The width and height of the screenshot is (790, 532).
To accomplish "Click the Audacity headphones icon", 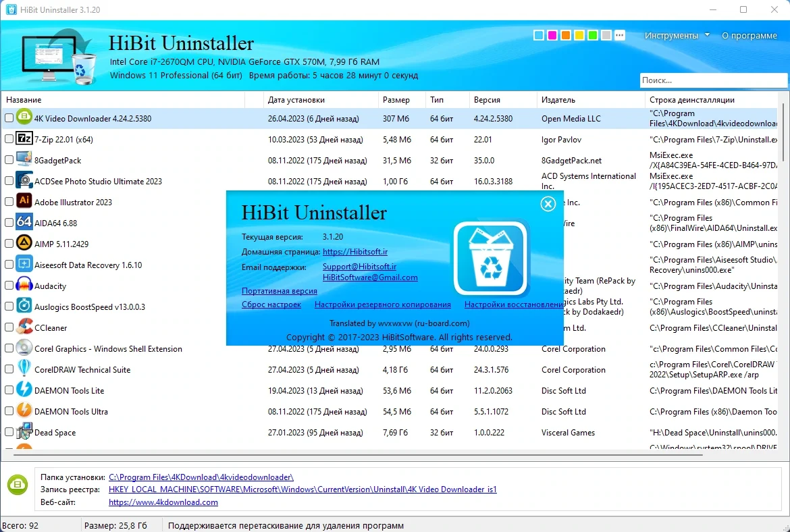I will (24, 285).
